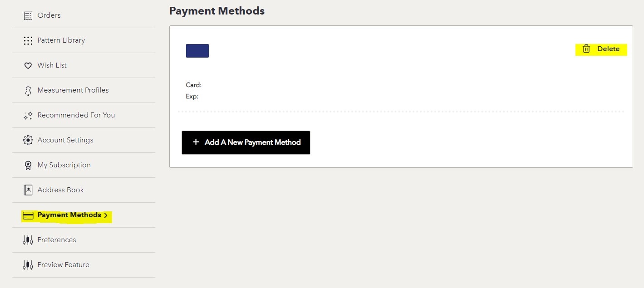This screenshot has width=644, height=288.
Task: Click the blue card brand thumbnail
Action: point(197,51)
